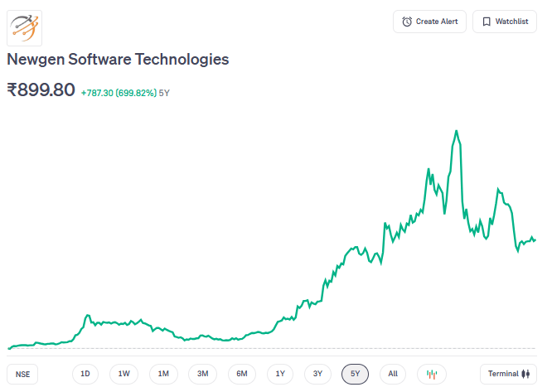552x392 pixels.
Task: Select the 6M range option
Action: click(241, 374)
